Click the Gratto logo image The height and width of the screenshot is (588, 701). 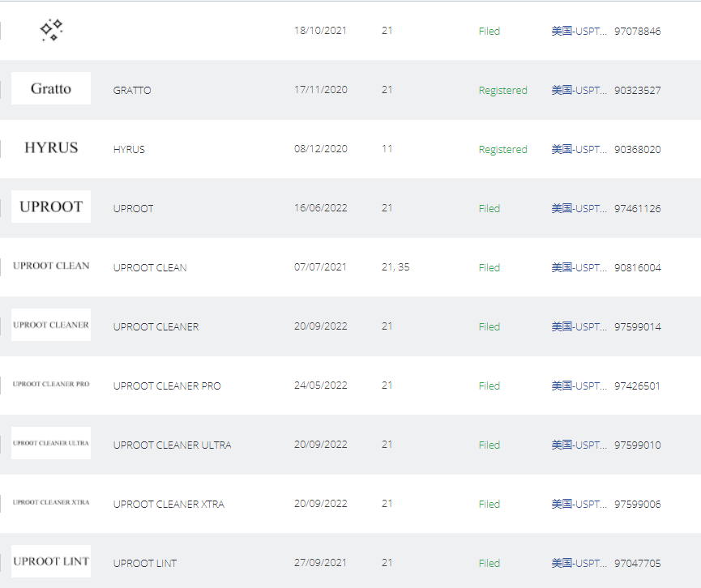click(51, 88)
